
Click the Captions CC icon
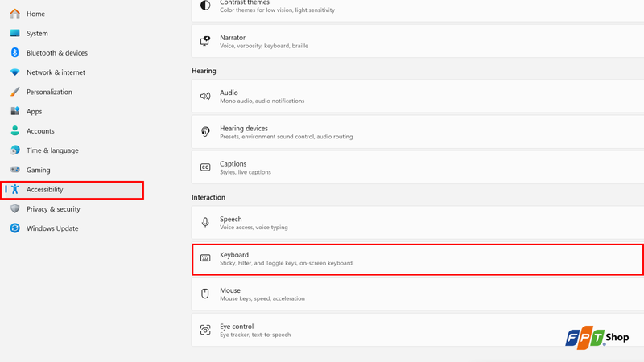coord(205,167)
